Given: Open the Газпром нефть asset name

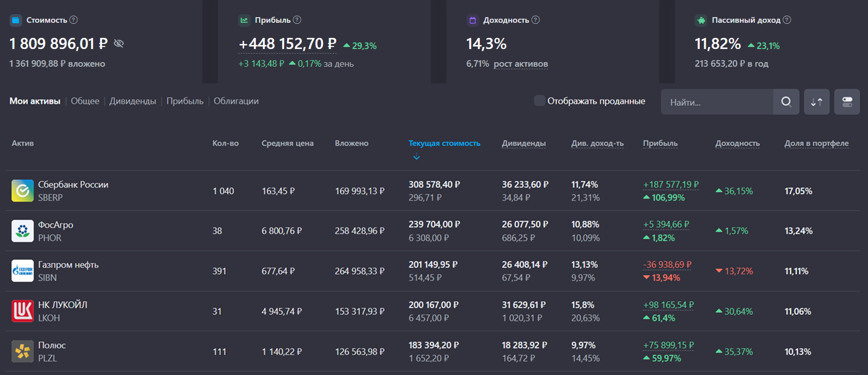Looking at the screenshot, I should [x=68, y=265].
